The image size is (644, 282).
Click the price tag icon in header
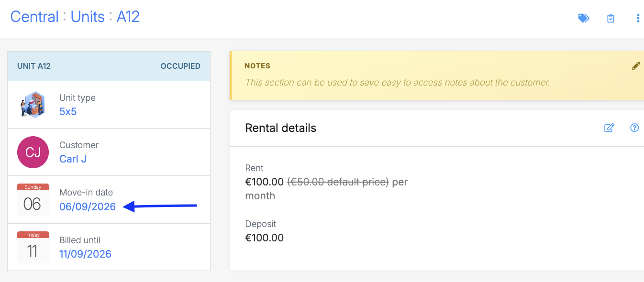583,18
